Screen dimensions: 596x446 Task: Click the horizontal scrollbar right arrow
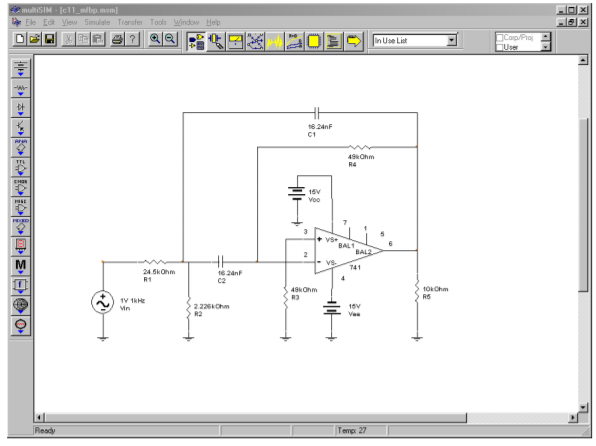[x=573, y=417]
